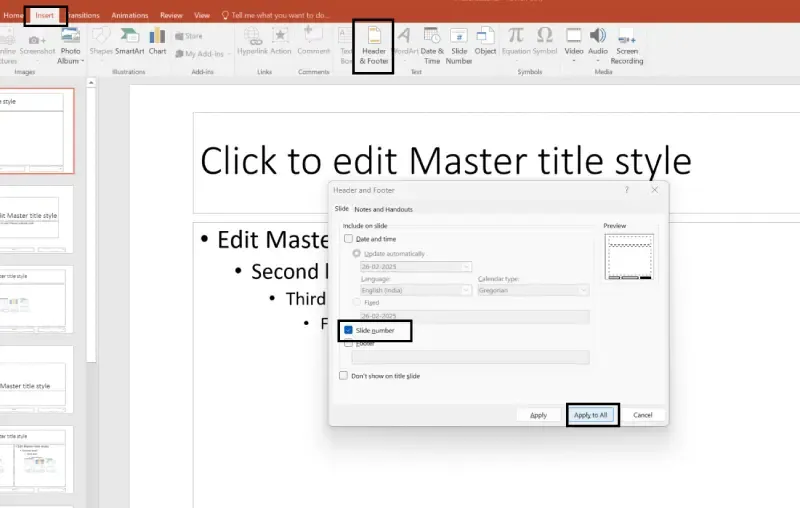The height and width of the screenshot is (508, 800).
Task: Open the Office Store add-ins
Action: (x=189, y=36)
